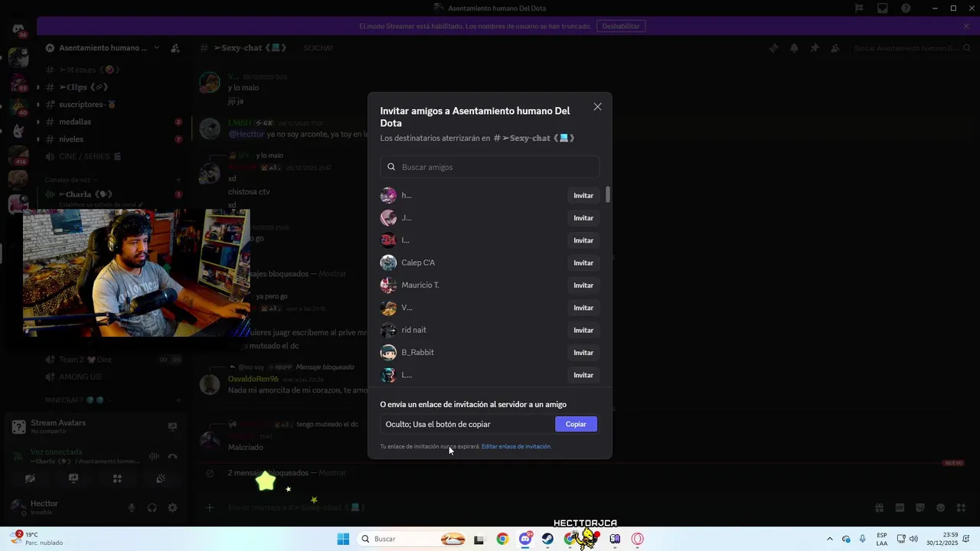The width and height of the screenshot is (980, 551).
Task: Click the Invitar button next to friend h...
Action: click(x=583, y=196)
